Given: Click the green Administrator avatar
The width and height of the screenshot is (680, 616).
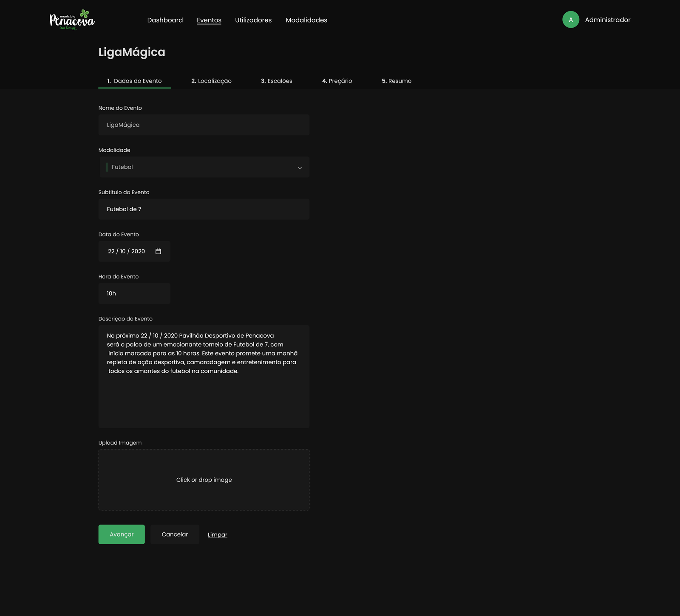Looking at the screenshot, I should click(x=570, y=20).
